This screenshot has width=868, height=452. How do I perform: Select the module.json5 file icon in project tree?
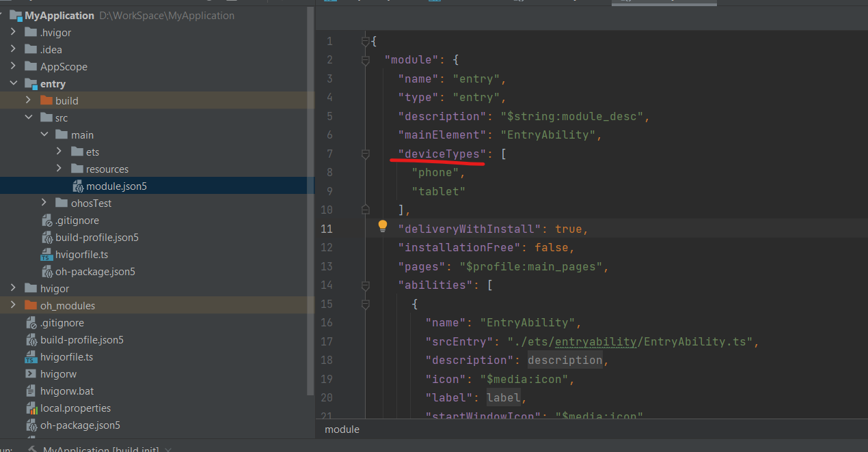[78, 186]
